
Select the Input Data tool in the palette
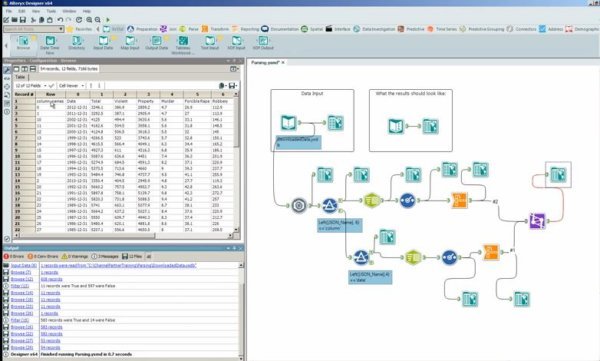click(103, 43)
